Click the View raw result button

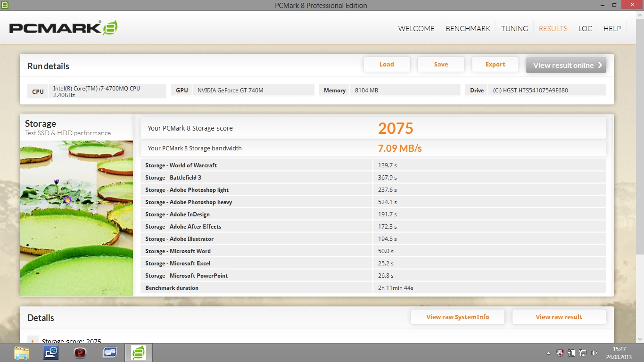coord(559,317)
